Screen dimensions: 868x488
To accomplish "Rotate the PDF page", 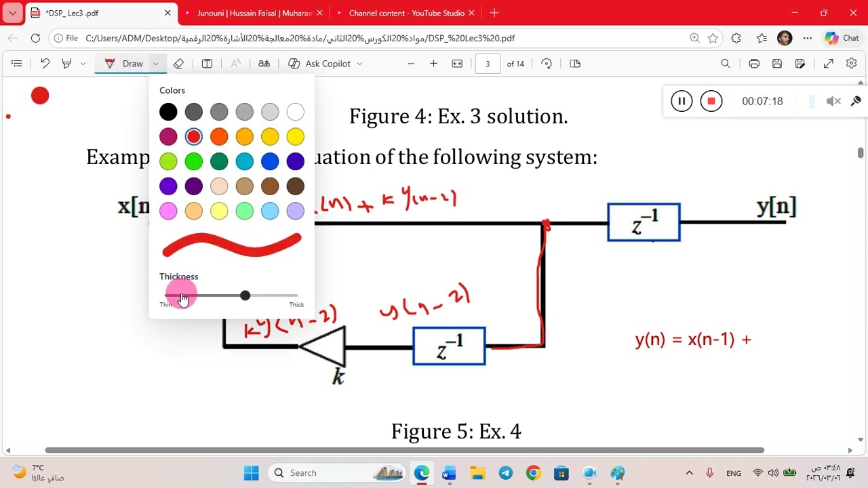I will pyautogui.click(x=547, y=64).
